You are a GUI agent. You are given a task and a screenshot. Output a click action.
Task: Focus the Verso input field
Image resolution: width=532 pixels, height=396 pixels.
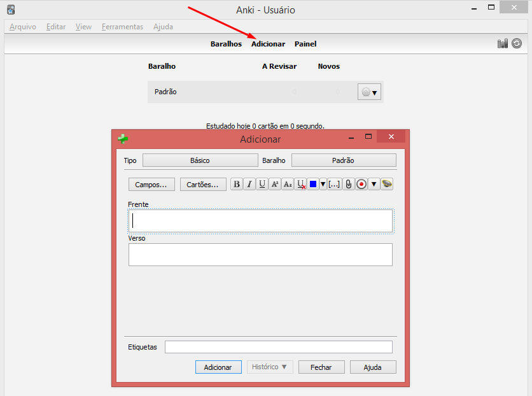coord(260,255)
